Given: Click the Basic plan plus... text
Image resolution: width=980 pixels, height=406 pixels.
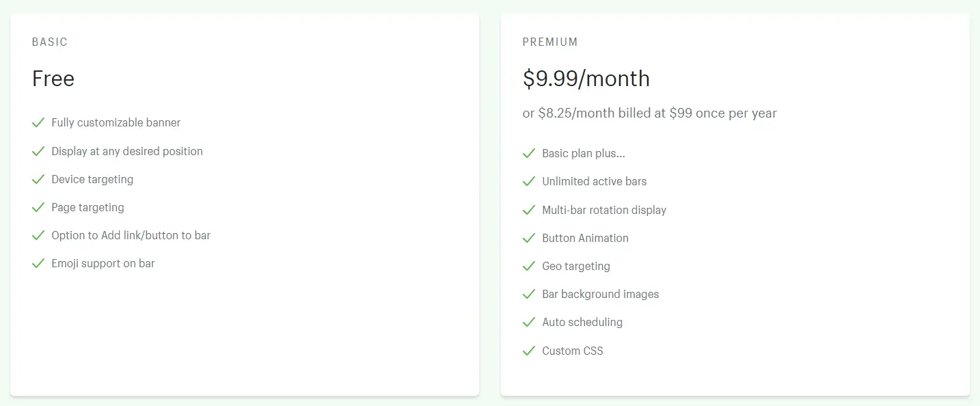Looking at the screenshot, I should 583,154.
